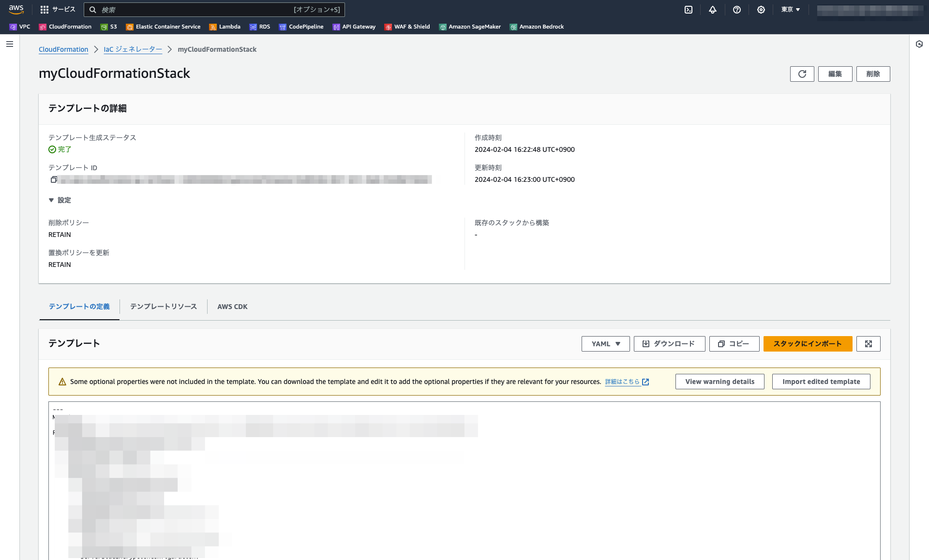Click the ダウンロード button
This screenshot has width=929, height=560.
(x=670, y=344)
